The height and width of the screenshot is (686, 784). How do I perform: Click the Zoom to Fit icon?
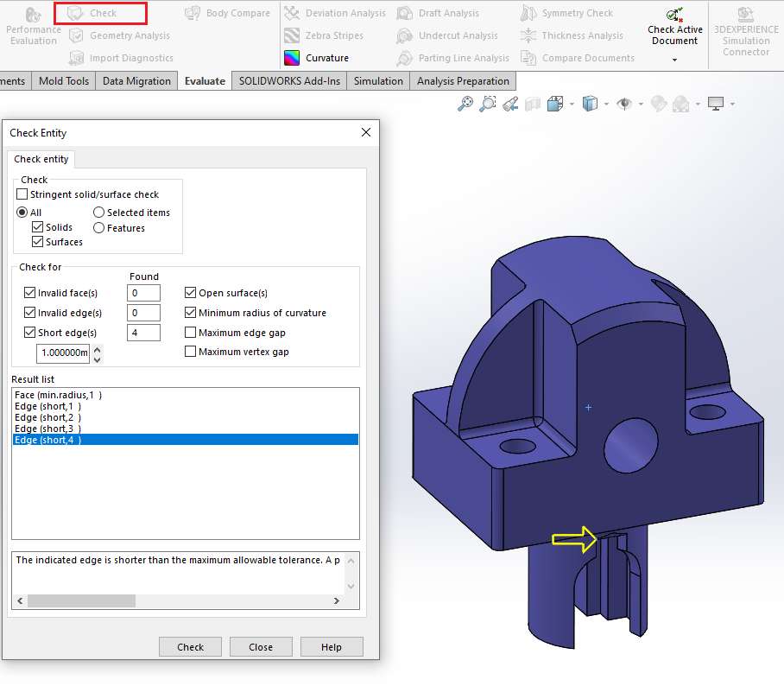(465, 105)
